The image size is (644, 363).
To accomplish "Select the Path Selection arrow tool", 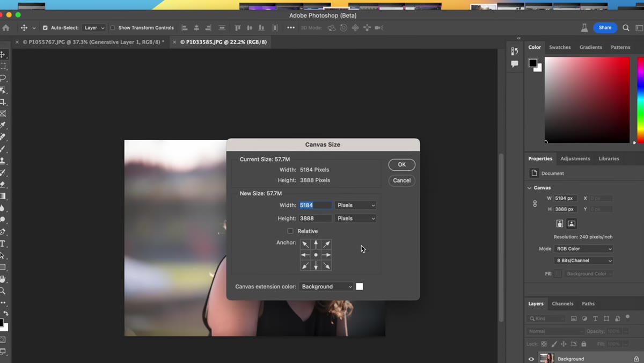I will (3, 256).
